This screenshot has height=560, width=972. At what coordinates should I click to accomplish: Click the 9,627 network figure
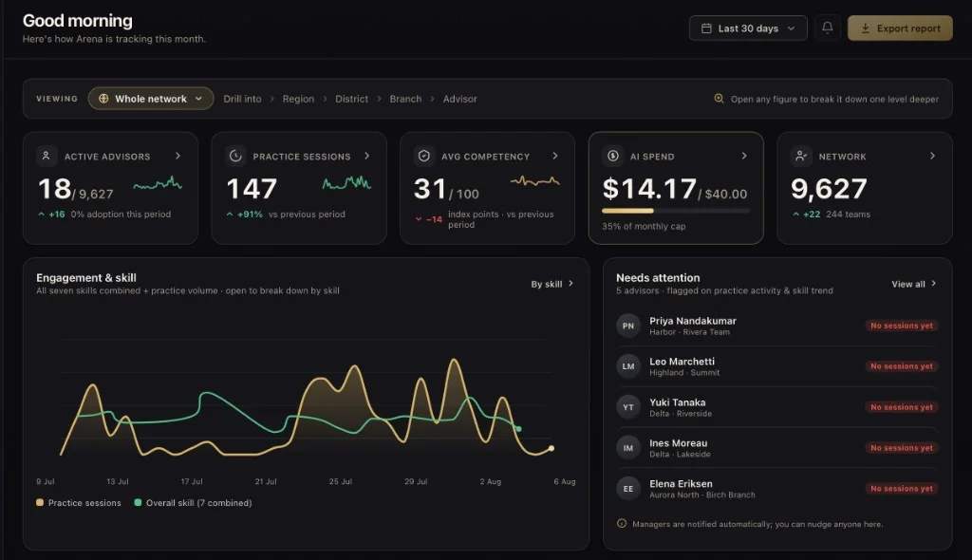tap(829, 189)
